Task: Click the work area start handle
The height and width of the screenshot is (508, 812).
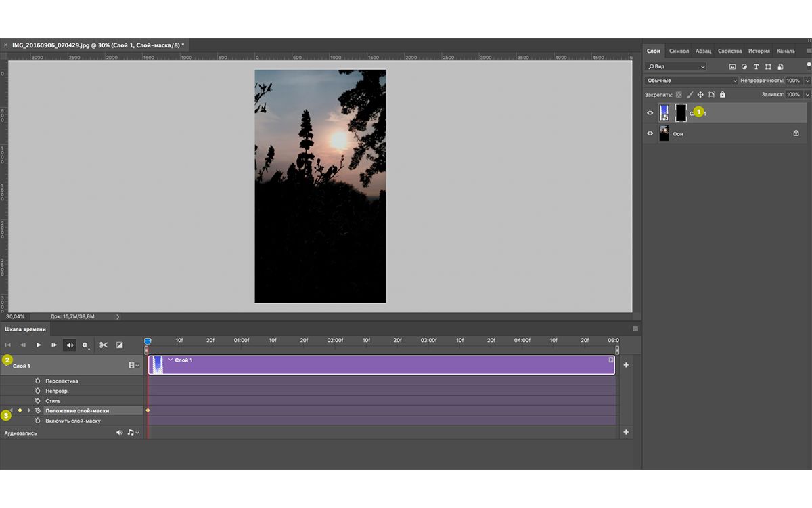Action: tap(146, 350)
